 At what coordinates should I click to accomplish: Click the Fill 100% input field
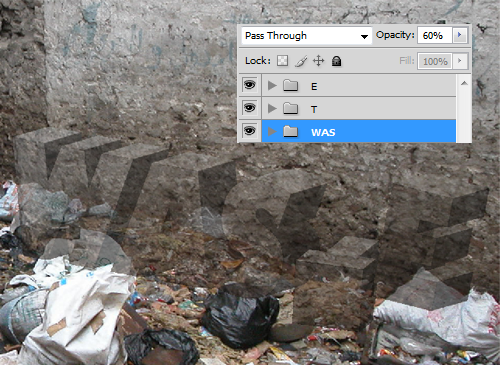[435, 61]
